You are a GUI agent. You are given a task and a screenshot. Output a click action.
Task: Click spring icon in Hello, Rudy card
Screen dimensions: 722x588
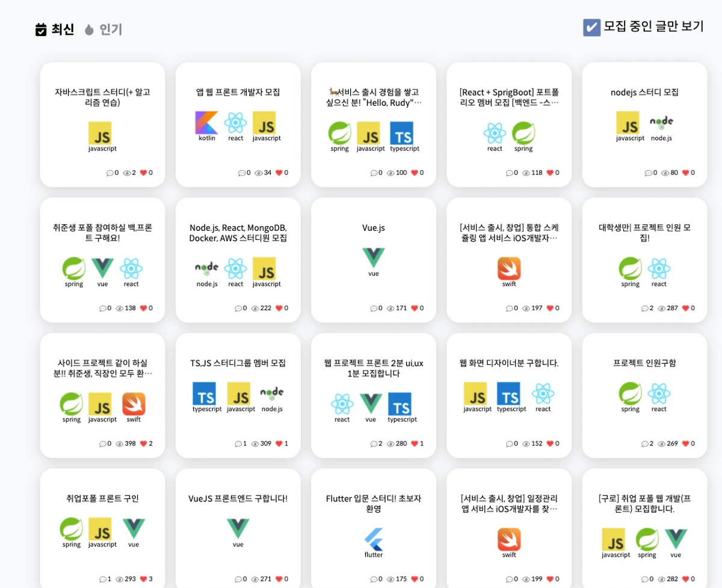(x=339, y=133)
